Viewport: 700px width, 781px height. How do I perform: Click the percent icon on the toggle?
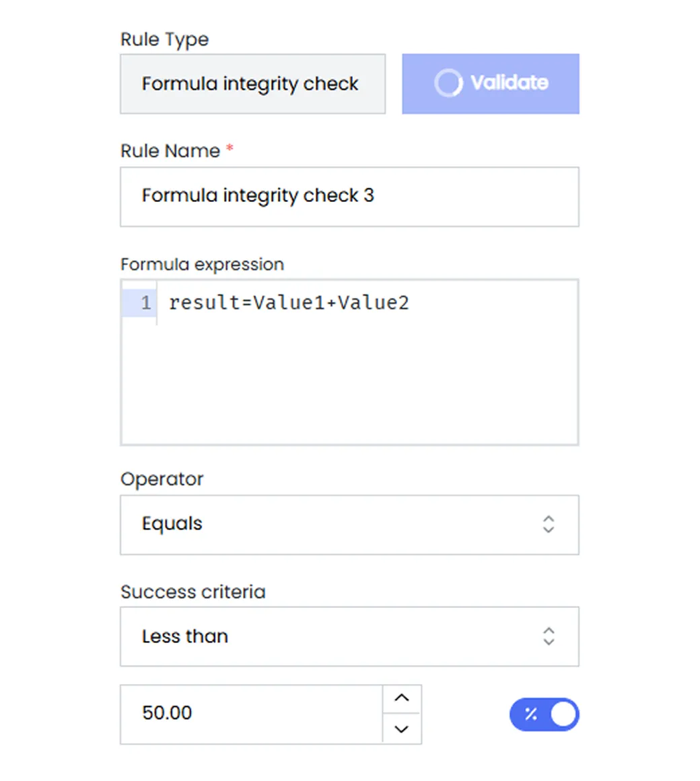pos(531,714)
